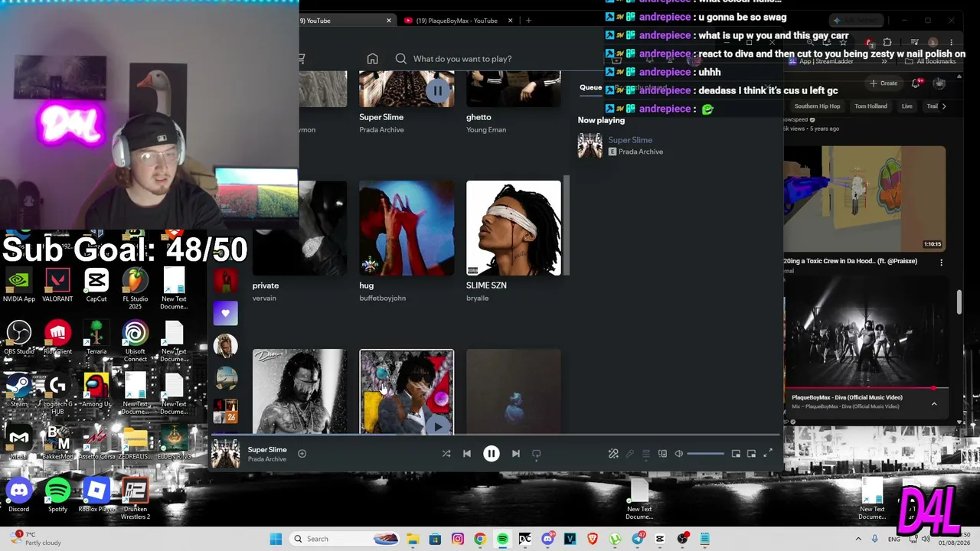Open the SLIME SZN album cover
The height and width of the screenshot is (551, 980).
[514, 228]
